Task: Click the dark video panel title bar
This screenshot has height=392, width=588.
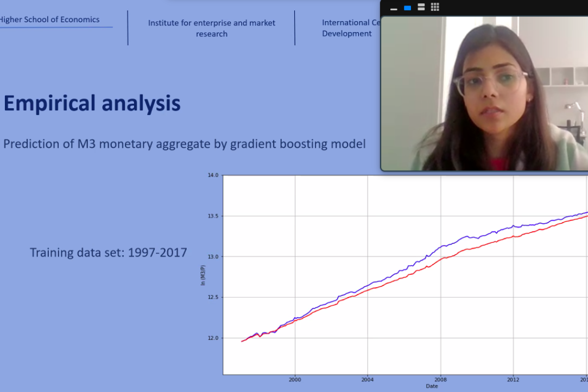Action: 510,7
